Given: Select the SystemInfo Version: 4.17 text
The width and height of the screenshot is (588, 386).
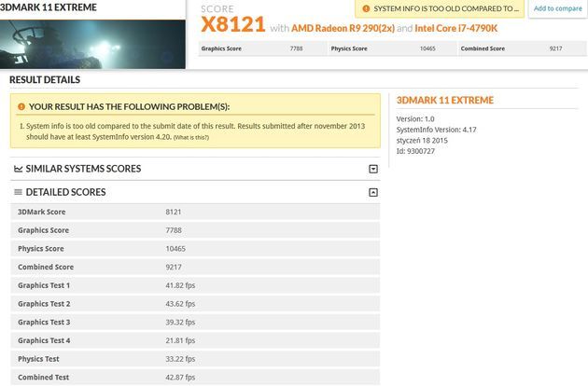Looking at the screenshot, I should 436,130.
